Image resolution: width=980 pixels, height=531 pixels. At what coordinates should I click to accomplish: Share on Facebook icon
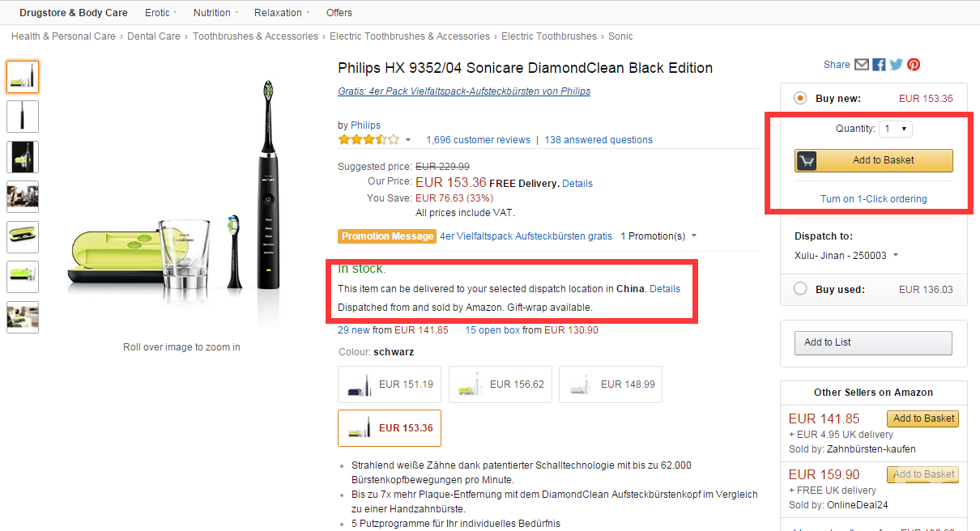coord(879,65)
